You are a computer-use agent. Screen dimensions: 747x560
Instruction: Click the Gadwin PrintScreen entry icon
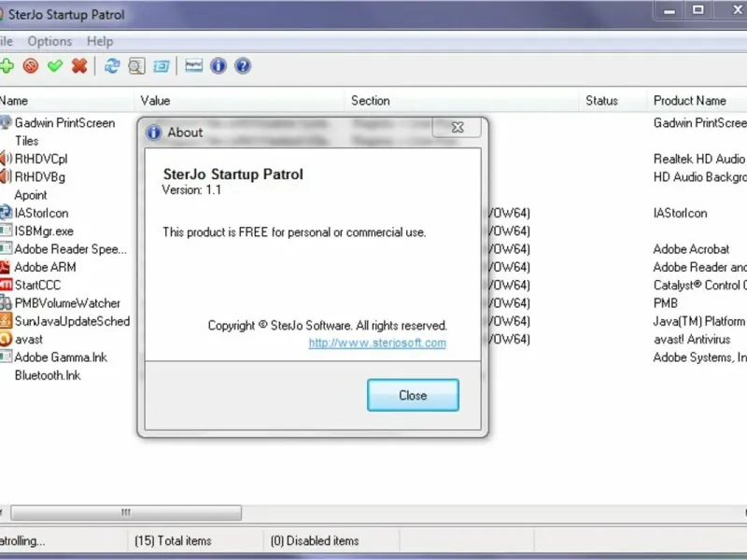[6, 123]
